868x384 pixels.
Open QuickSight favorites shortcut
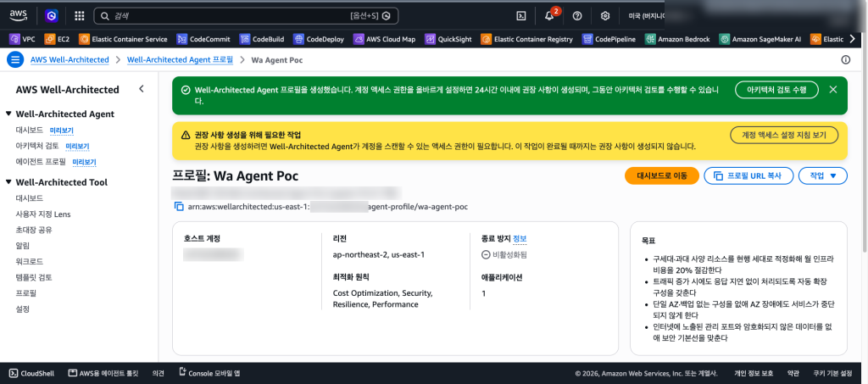click(x=448, y=39)
